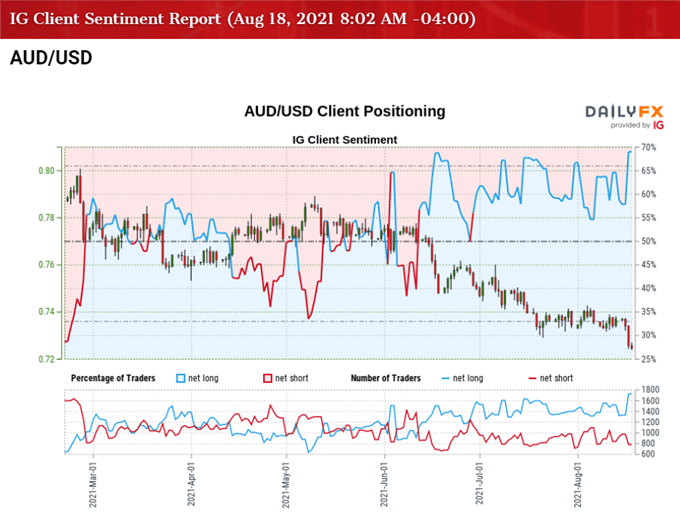Image resolution: width=680 pixels, height=520 pixels.
Task: Click the blue Number of Traders line marker
Action: 445,378
